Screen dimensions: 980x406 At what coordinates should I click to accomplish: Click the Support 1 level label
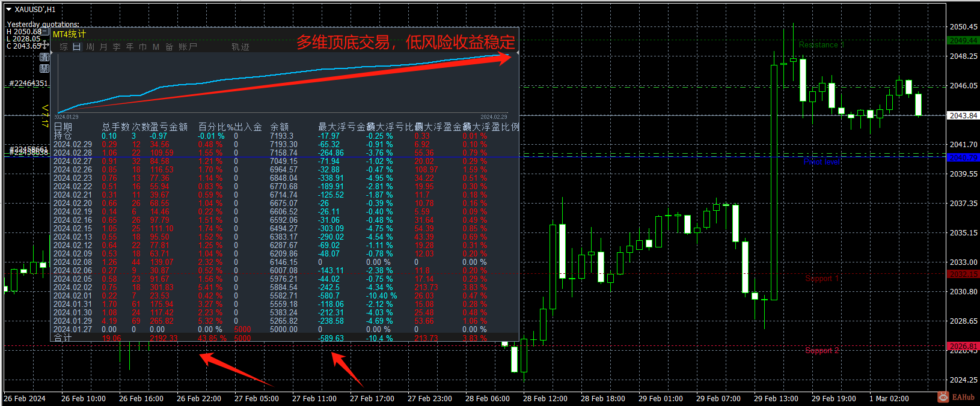tap(822, 278)
